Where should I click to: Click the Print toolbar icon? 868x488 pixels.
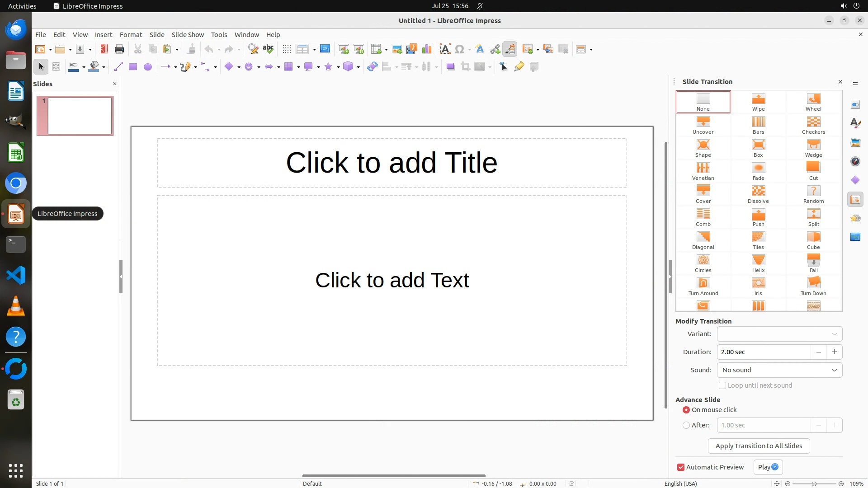click(119, 49)
